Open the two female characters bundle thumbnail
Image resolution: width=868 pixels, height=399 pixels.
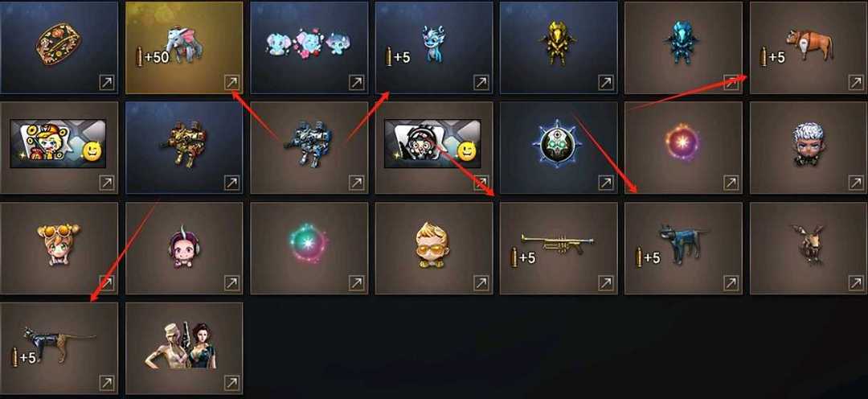(x=184, y=348)
